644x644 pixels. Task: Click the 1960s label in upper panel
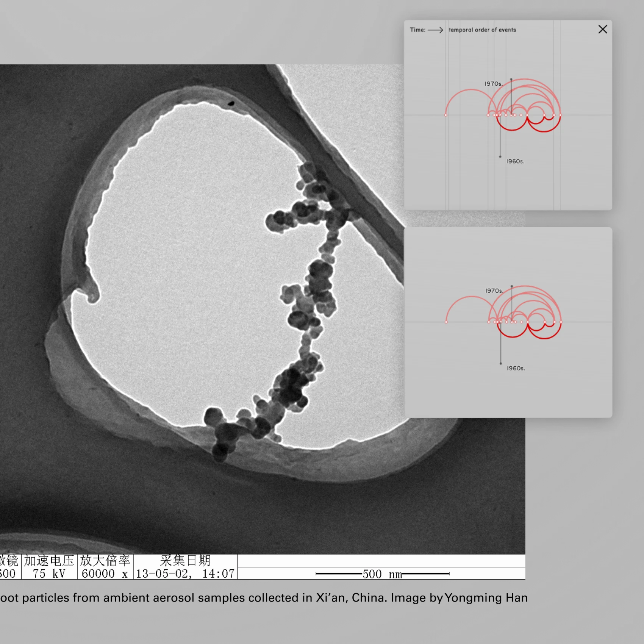pos(515,161)
